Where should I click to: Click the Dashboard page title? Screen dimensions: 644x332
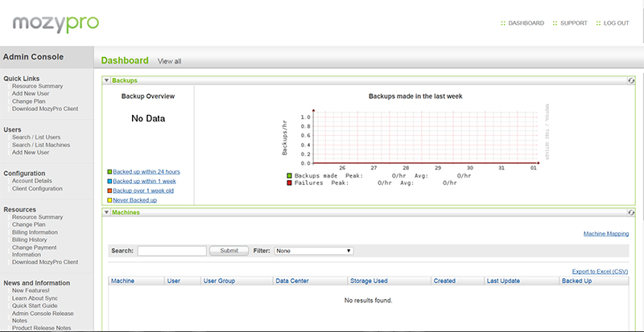(125, 61)
